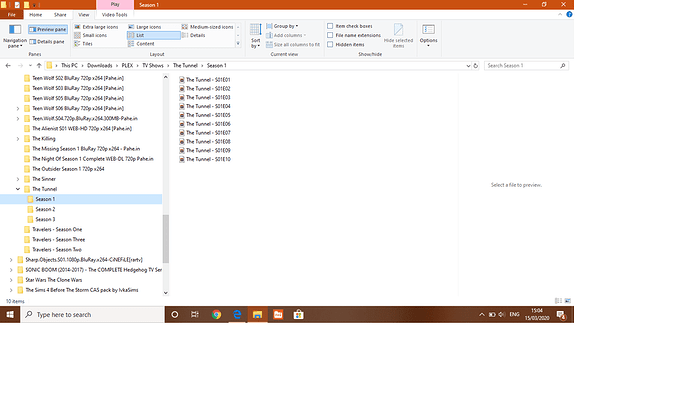Switch to large thumbnails via status bar icon
Viewport: 690px width, 400px height.
pyautogui.click(x=568, y=301)
